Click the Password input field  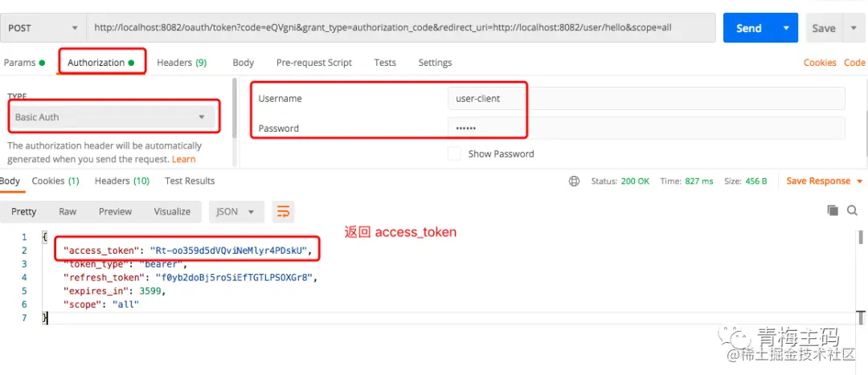pyautogui.click(x=646, y=128)
